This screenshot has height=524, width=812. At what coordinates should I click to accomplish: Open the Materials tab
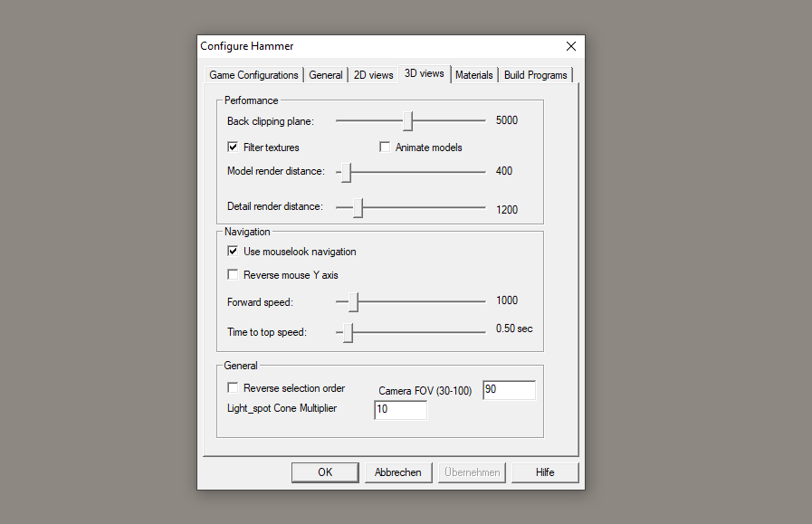[x=473, y=75]
